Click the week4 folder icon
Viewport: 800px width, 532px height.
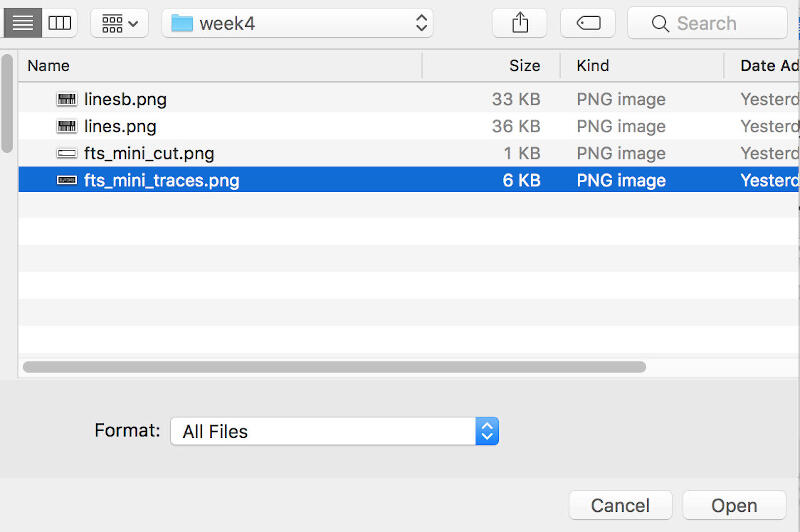click(x=182, y=23)
